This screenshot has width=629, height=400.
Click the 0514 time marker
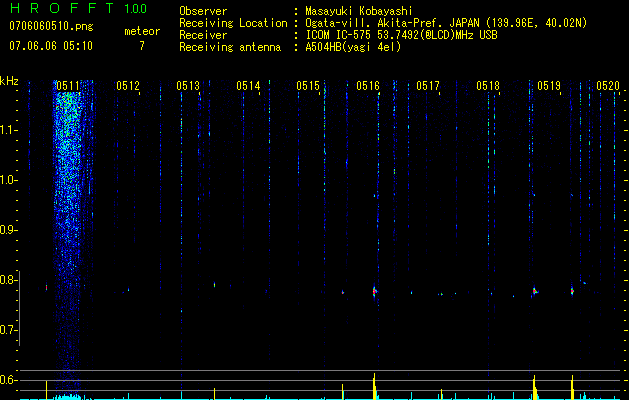pyautogui.click(x=248, y=86)
